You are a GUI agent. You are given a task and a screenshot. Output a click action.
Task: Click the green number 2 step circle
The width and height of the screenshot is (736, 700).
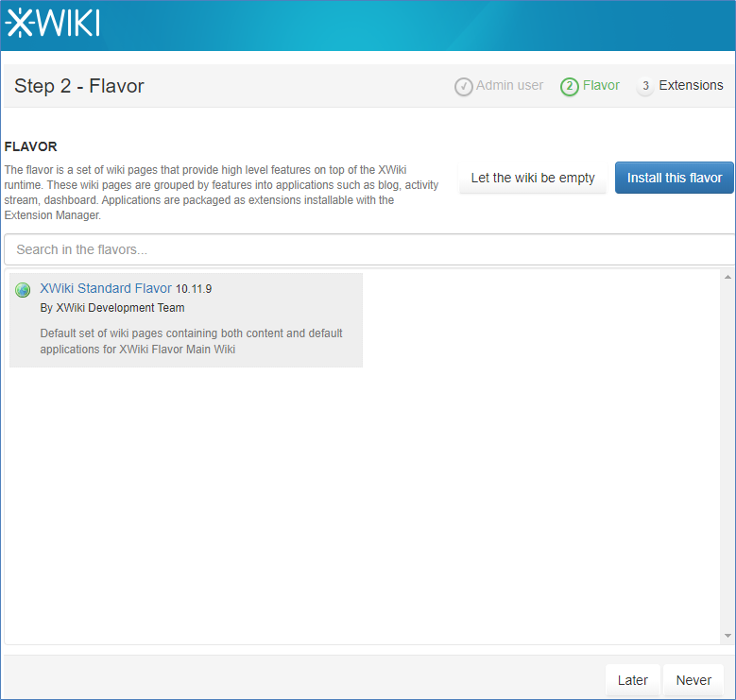click(569, 87)
